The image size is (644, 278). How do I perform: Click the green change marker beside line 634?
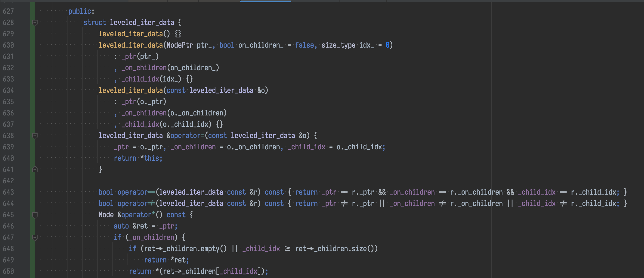click(33, 90)
